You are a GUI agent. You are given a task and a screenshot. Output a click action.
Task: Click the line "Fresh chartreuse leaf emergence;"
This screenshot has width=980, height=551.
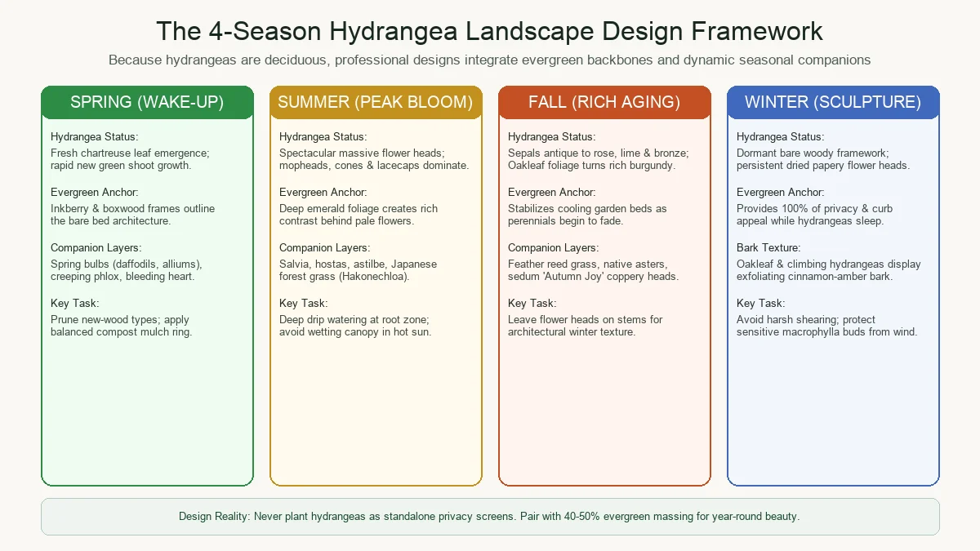tap(130, 153)
